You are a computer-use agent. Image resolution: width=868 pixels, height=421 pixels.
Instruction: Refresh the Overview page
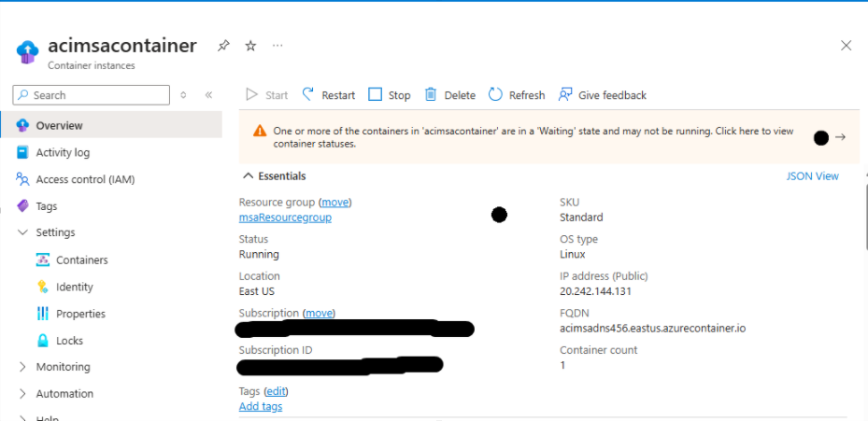(517, 95)
